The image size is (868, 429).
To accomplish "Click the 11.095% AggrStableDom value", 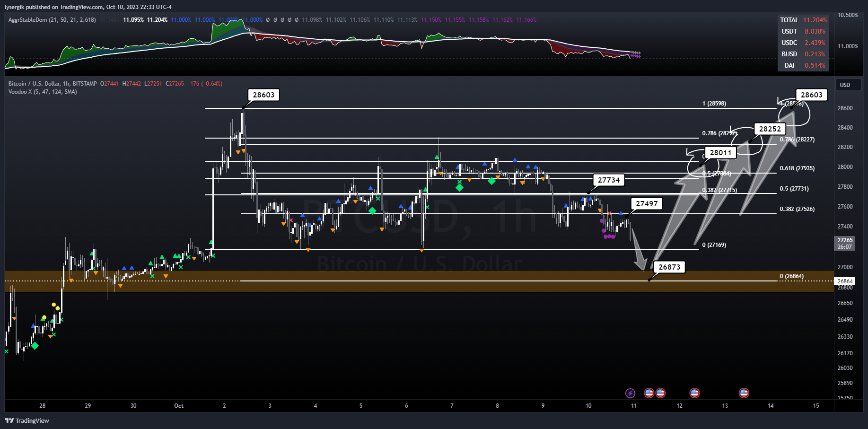I will [x=133, y=20].
